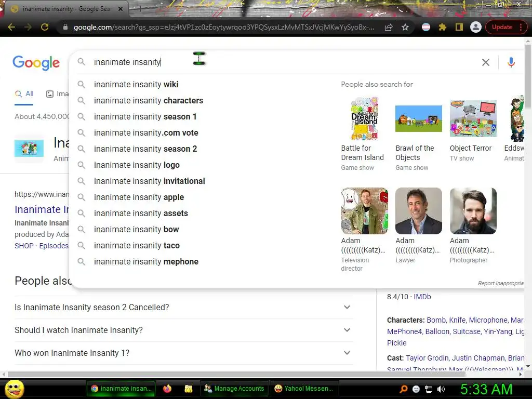Screen dimensions: 532x399
Task: Open the Balloon character link
Action: (x=437, y=331)
